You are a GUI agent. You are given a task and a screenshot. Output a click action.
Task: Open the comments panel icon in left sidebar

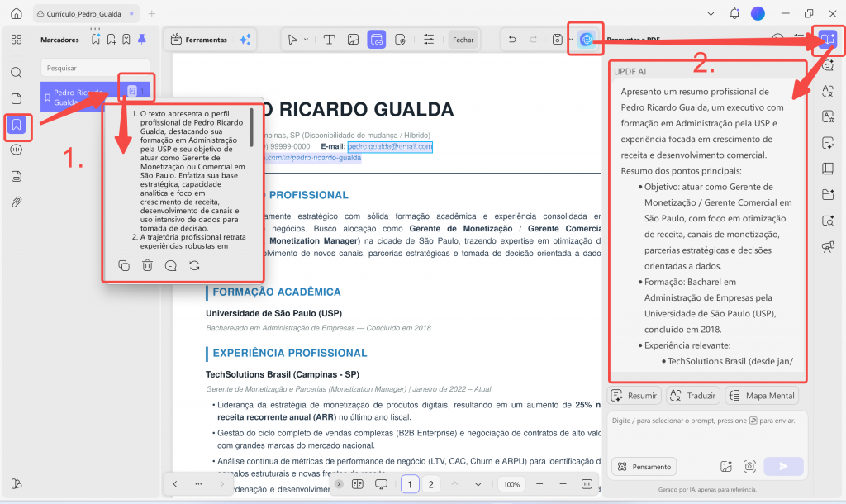tap(17, 150)
